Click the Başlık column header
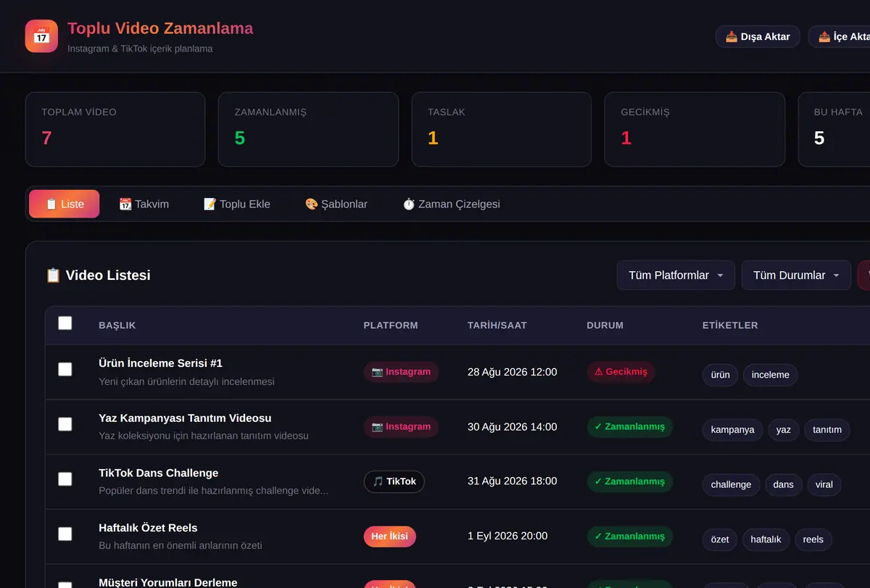The height and width of the screenshot is (588, 870). tap(117, 326)
